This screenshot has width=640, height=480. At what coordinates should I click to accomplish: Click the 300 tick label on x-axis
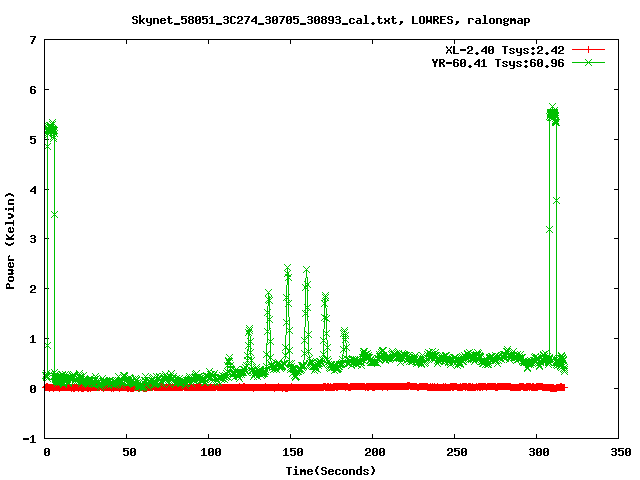pos(536,452)
